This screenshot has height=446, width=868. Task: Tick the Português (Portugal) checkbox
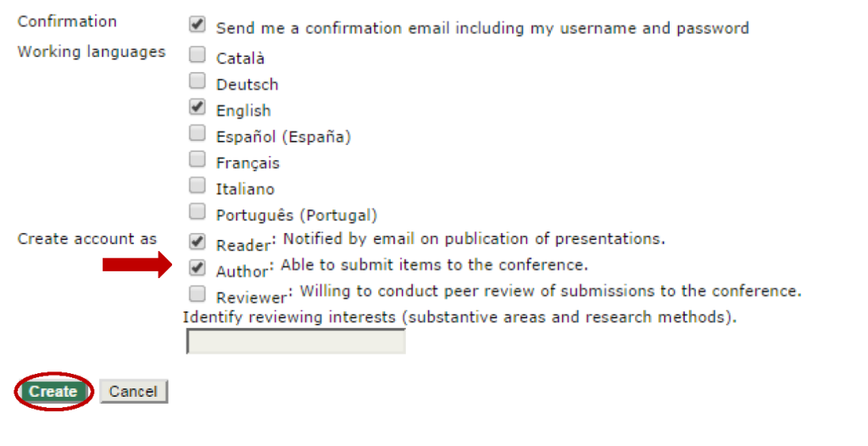coord(198,212)
